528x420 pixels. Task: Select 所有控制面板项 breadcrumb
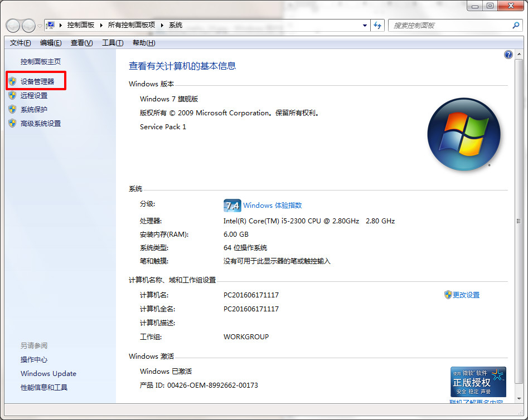coord(132,25)
